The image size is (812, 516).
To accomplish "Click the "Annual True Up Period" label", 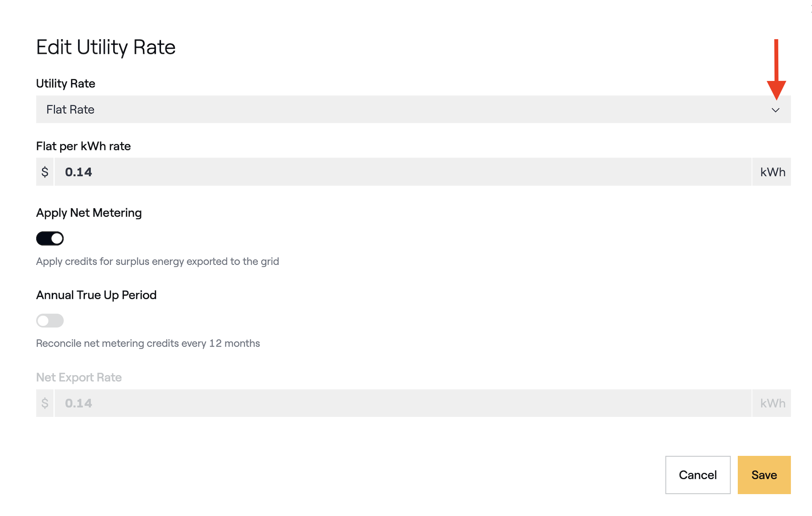I will tap(96, 295).
